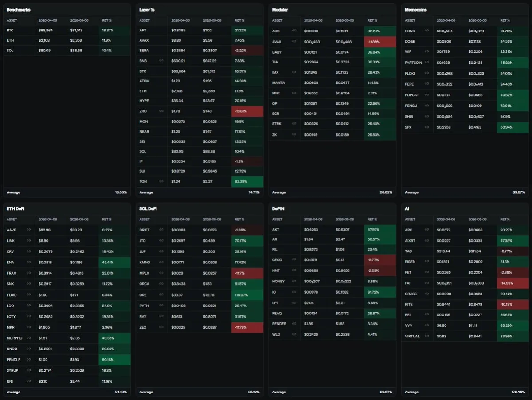
Task: Click the RET % header in Benchmarks
Action: (x=107, y=20)
